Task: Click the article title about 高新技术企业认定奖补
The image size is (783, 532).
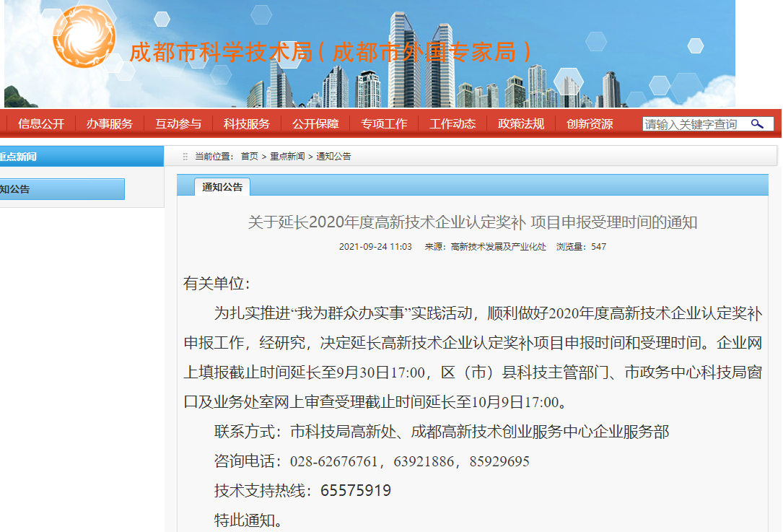Action: pyautogui.click(x=473, y=222)
